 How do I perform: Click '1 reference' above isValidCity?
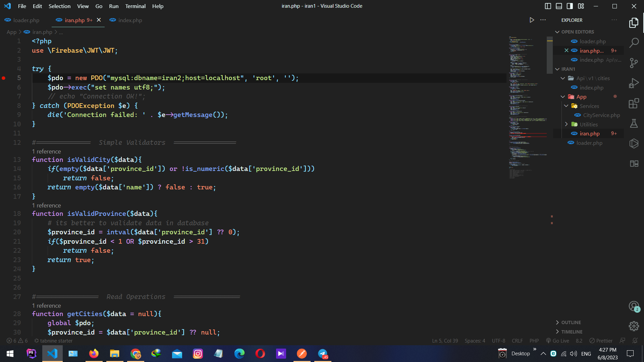[47, 152]
